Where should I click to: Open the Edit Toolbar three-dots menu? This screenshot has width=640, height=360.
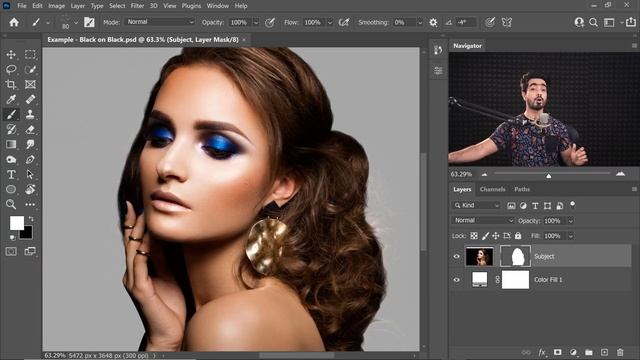(x=30, y=204)
